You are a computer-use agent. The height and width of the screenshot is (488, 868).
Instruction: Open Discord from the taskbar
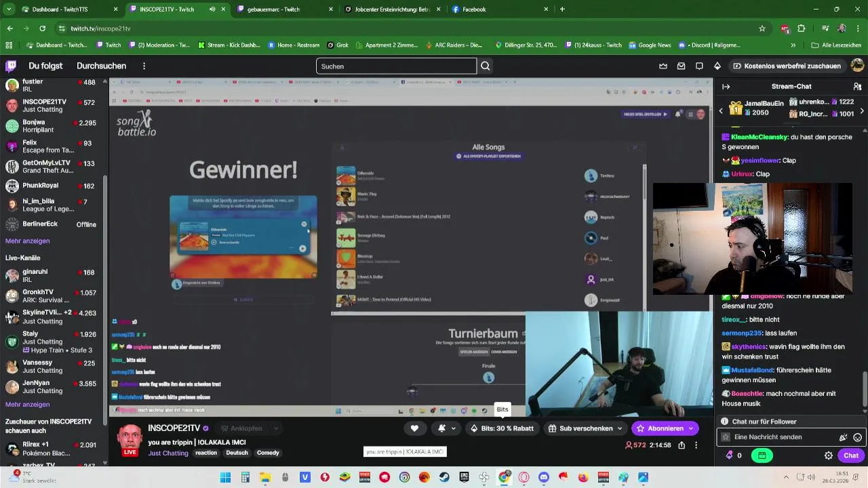(x=543, y=477)
